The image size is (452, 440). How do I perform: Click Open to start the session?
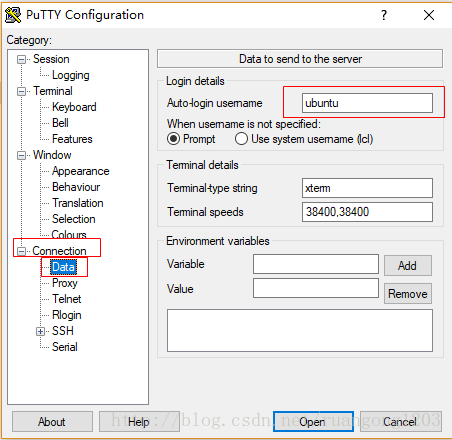click(x=313, y=422)
